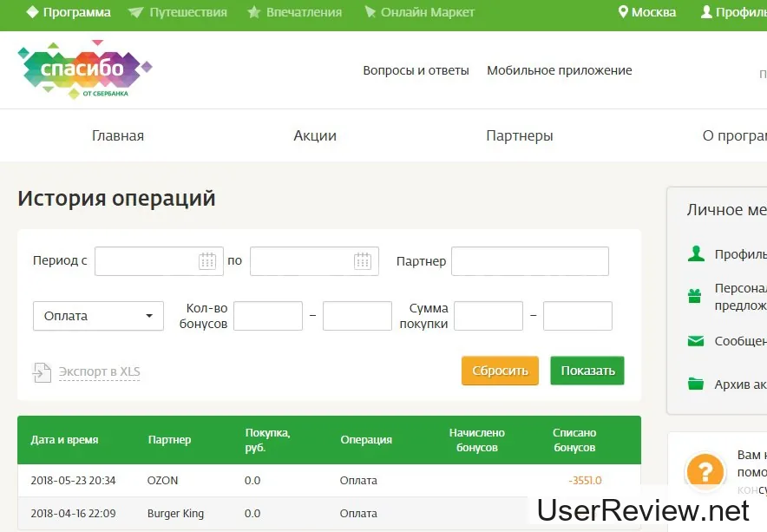Click the orange question mark help icon
The height and width of the screenshot is (532, 767).
tap(705, 471)
